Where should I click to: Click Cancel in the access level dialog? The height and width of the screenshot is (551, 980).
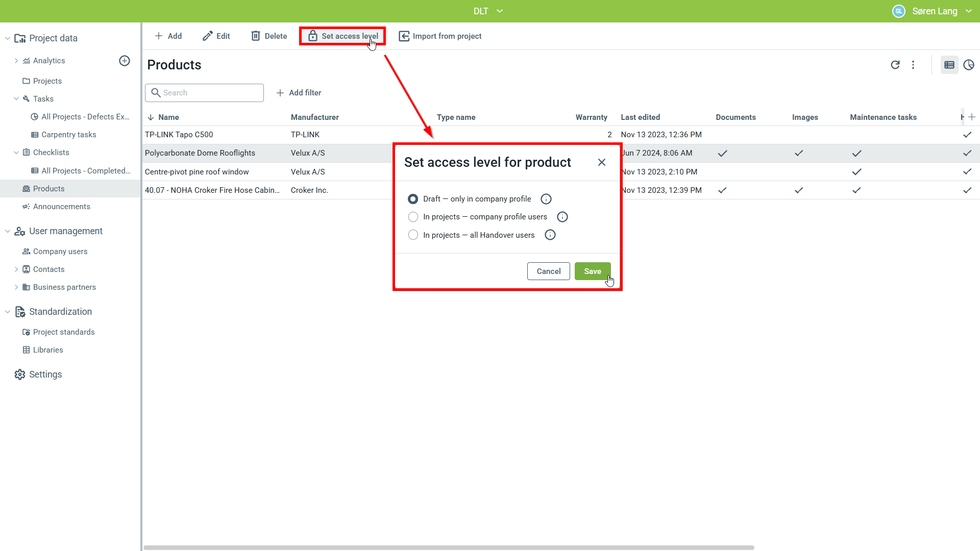point(548,271)
